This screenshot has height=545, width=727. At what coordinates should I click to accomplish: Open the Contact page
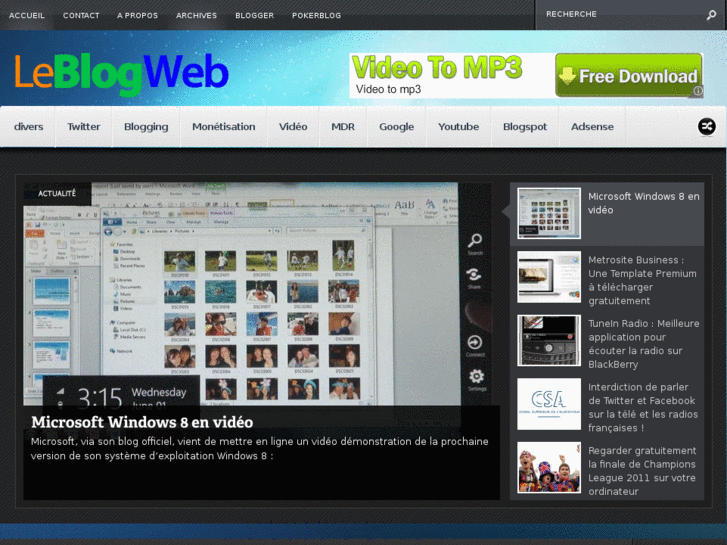81,15
